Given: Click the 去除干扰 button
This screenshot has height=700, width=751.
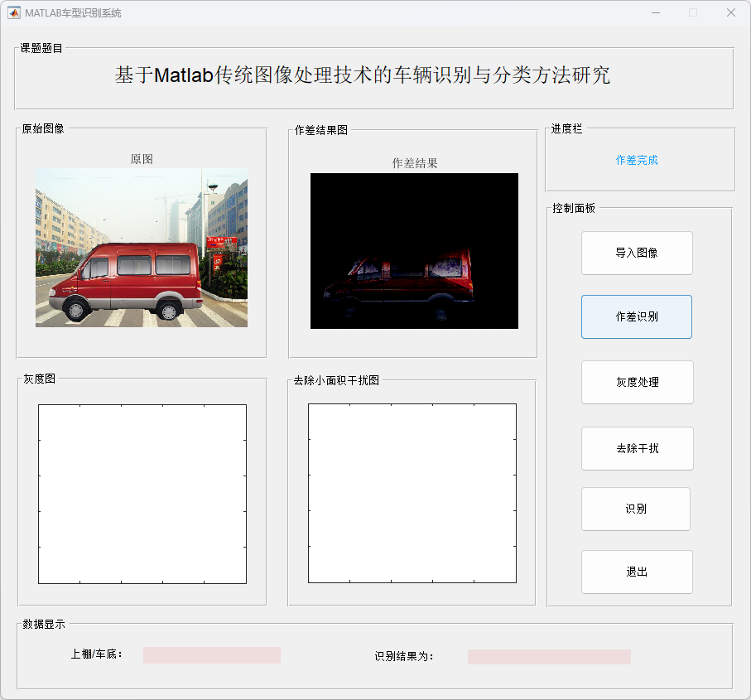Looking at the screenshot, I should 637,448.
